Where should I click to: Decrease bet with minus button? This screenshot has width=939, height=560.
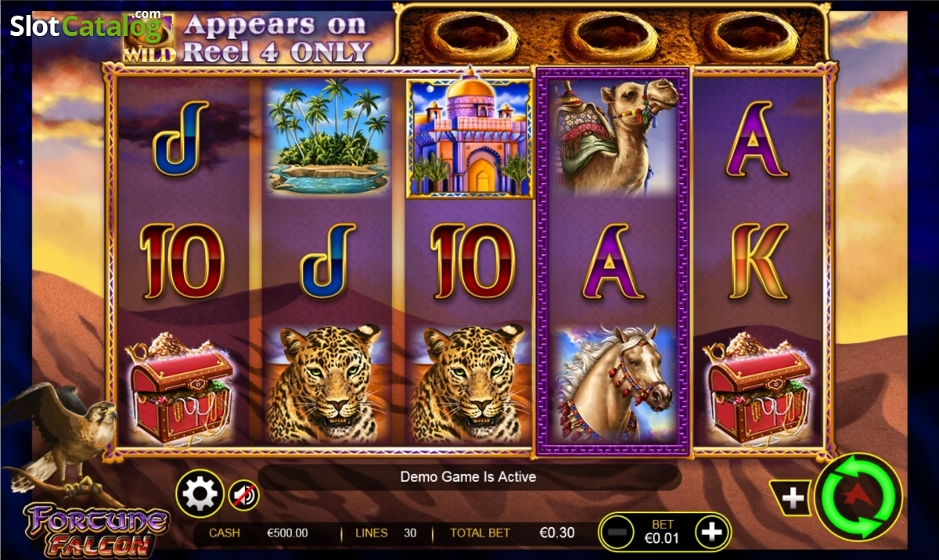tap(617, 533)
